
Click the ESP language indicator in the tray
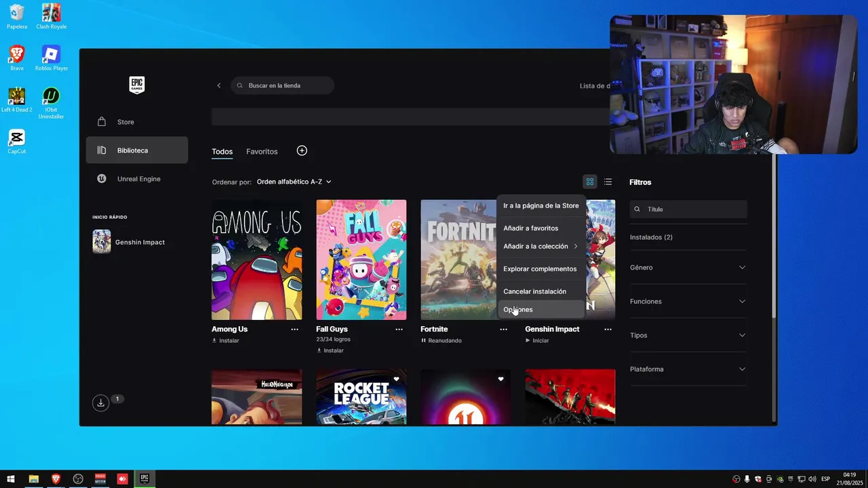tap(825, 479)
